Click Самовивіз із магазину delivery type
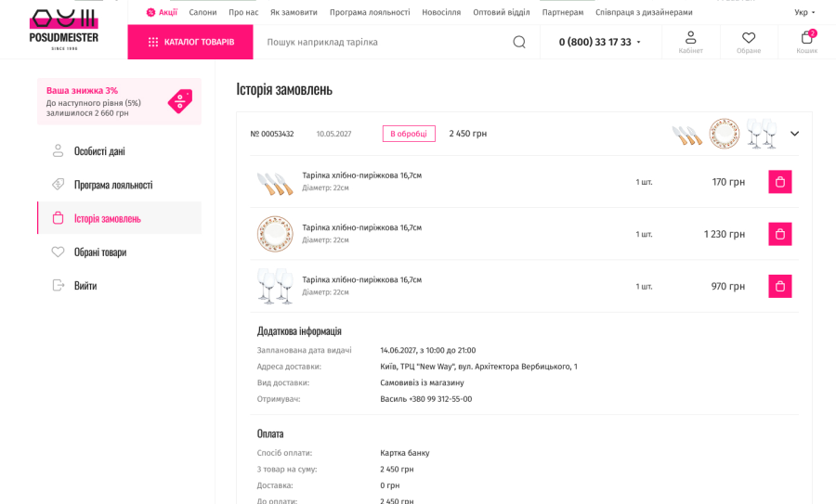Viewport: 836px width, 504px height. 423,382
